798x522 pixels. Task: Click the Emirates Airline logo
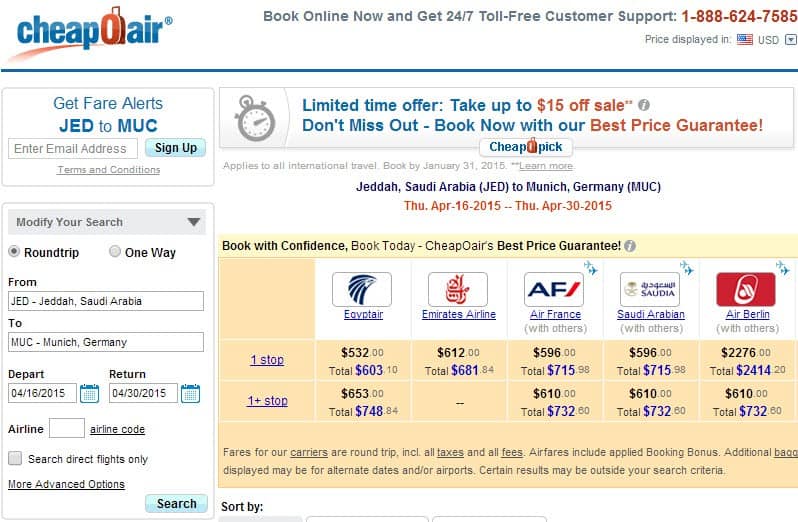tap(458, 289)
